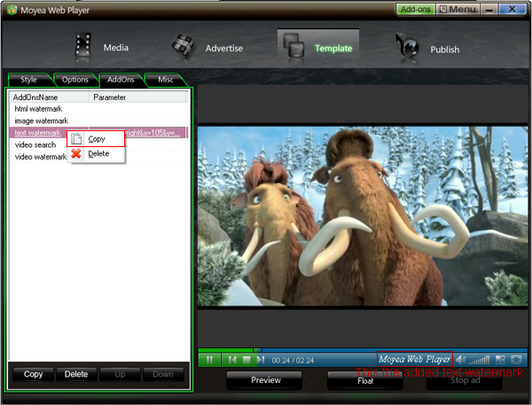The height and width of the screenshot is (405, 532).
Task: Mute the player speaker icon
Action: (x=460, y=360)
